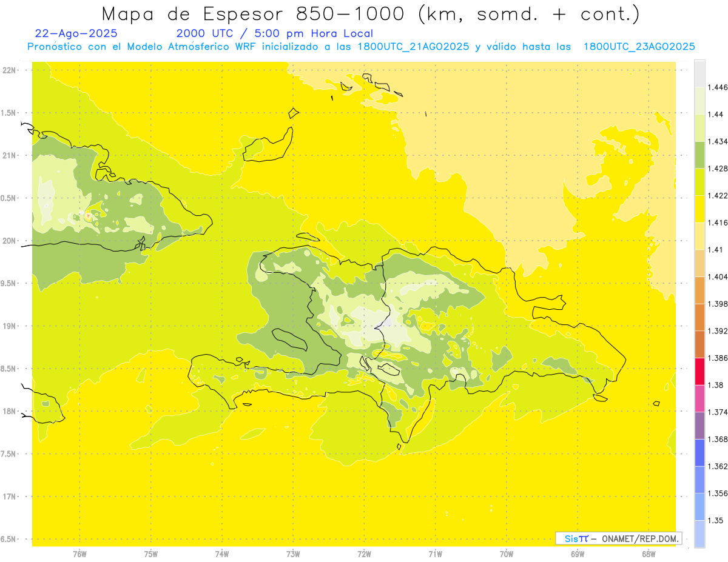This screenshot has height=562, width=728.
Task: Click the '17N' latitude label
Action: pyautogui.click(x=10, y=497)
